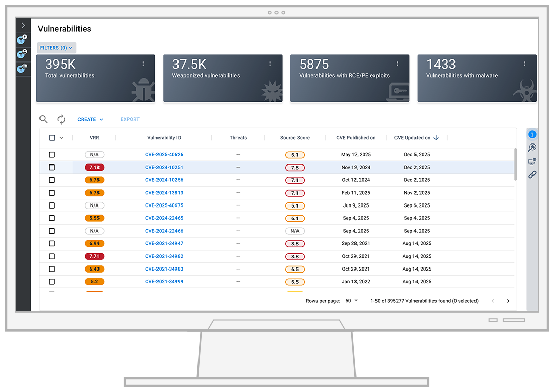
Task: Click the Source Score 7.8 badge
Action: pos(294,167)
